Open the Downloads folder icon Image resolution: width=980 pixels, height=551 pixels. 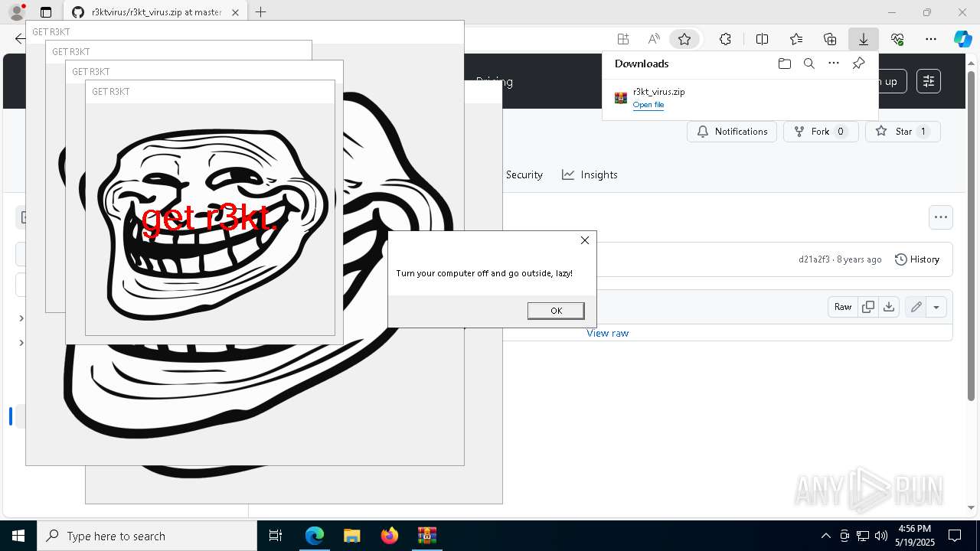(x=784, y=64)
